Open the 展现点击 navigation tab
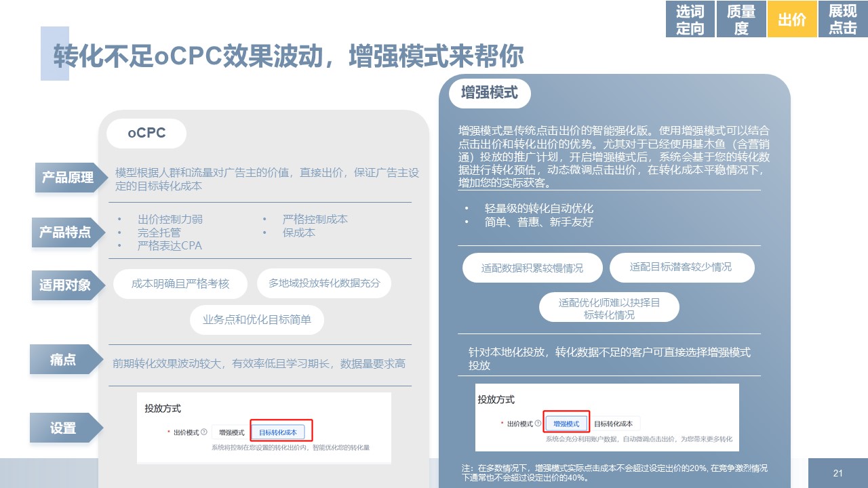868x488 pixels. (x=843, y=20)
